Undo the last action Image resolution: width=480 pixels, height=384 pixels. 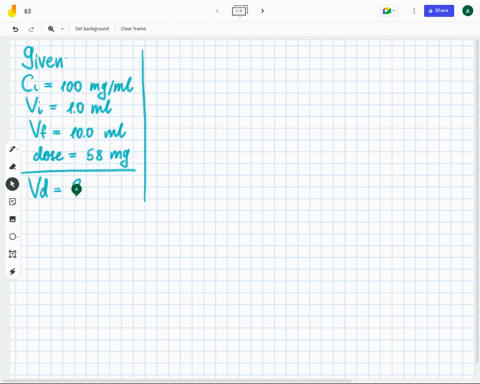click(x=15, y=29)
